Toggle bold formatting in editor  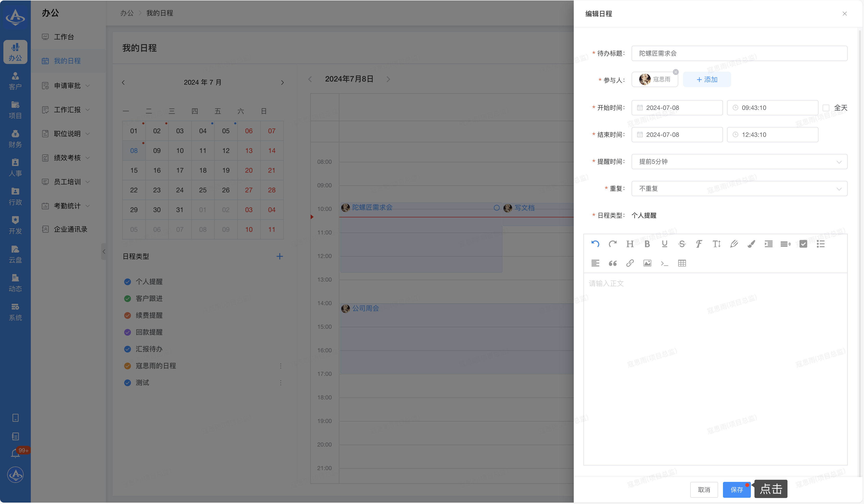click(647, 244)
